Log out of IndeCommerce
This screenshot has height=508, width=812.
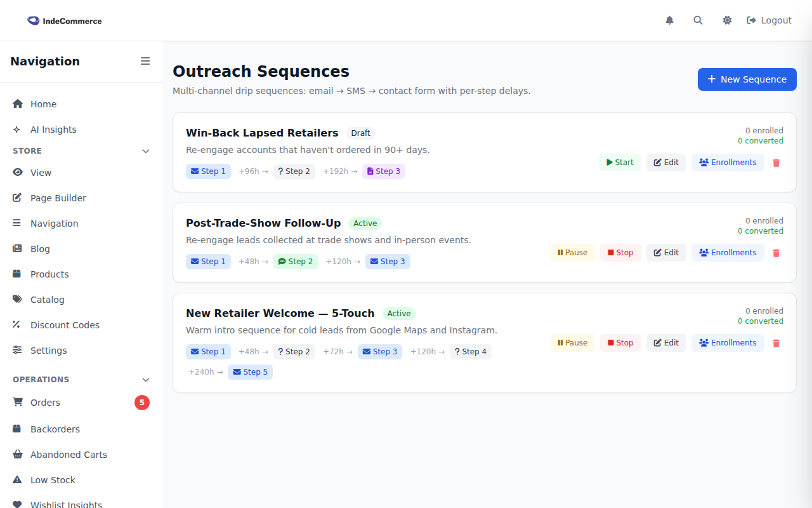(x=769, y=20)
